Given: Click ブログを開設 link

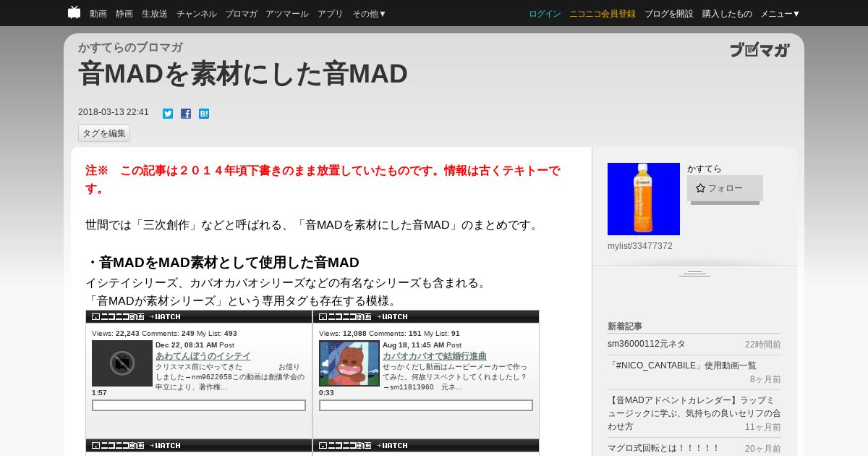Looking at the screenshot, I should [669, 14].
